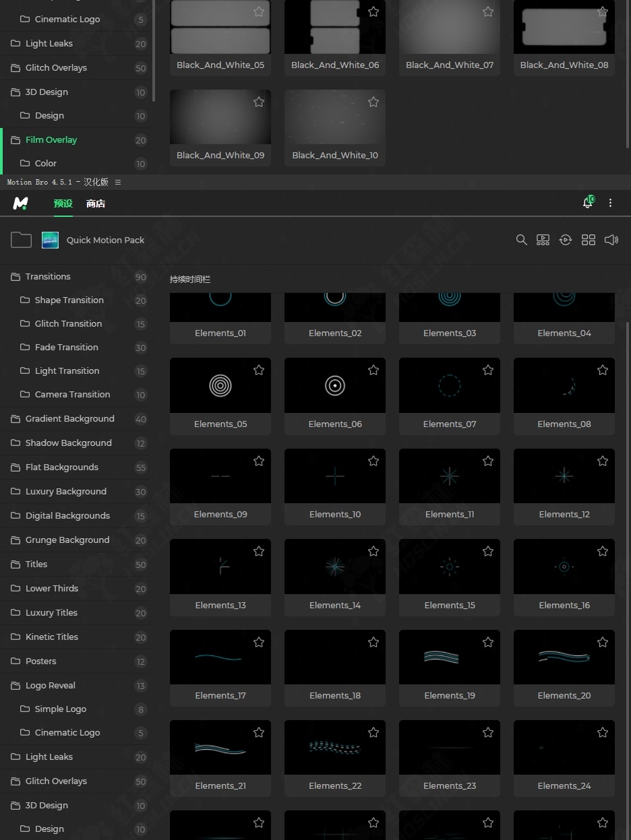Click the Quick Motion Pack cover thumbnail
Viewport: 631px width, 840px height.
point(50,240)
